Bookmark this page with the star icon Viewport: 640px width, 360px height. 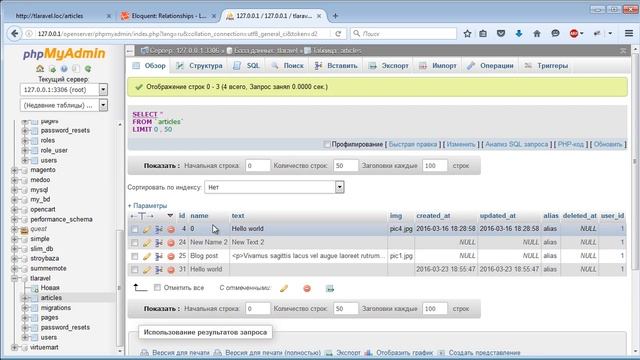click(467, 33)
